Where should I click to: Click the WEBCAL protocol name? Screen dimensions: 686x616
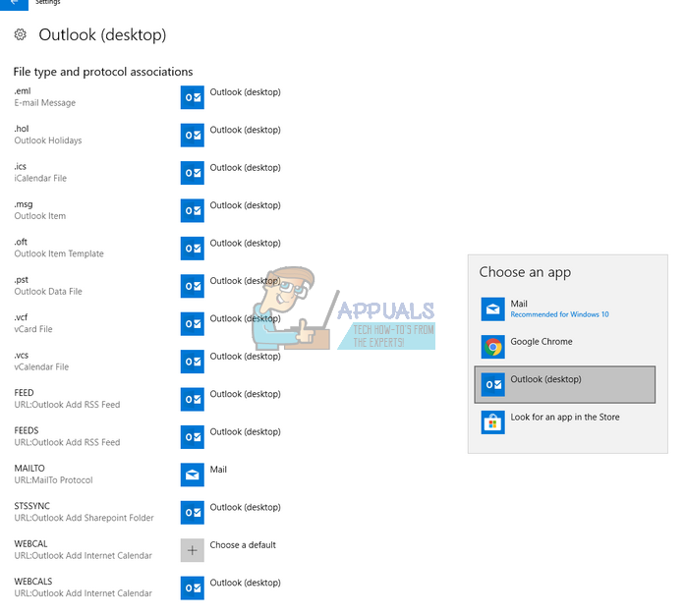(30, 544)
